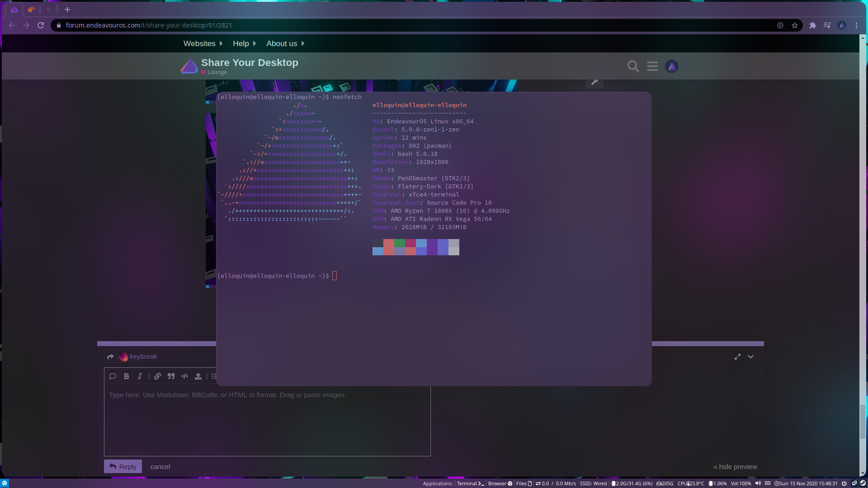Screen dimensions: 868x488
Task: Toggle bold formatting in the composer
Action: (x=126, y=376)
